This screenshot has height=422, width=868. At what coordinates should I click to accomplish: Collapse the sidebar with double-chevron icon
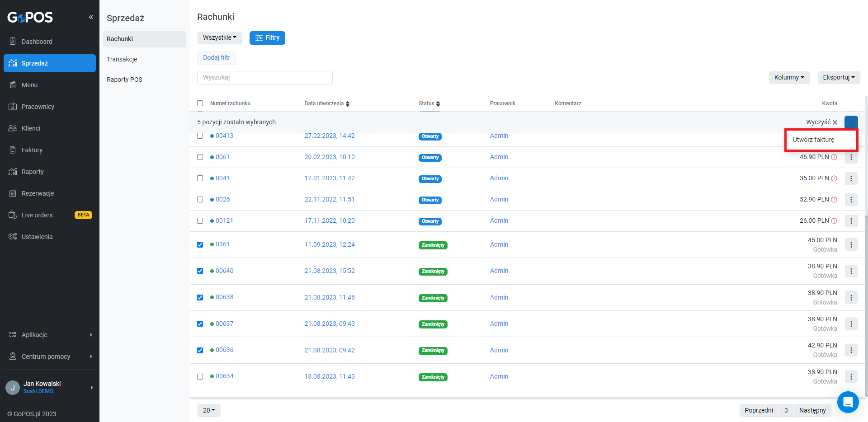91,17
